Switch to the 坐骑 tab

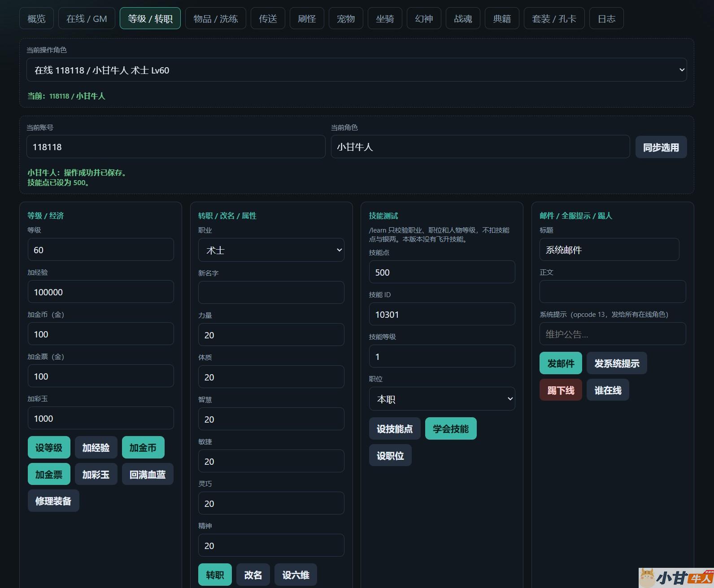tap(385, 18)
